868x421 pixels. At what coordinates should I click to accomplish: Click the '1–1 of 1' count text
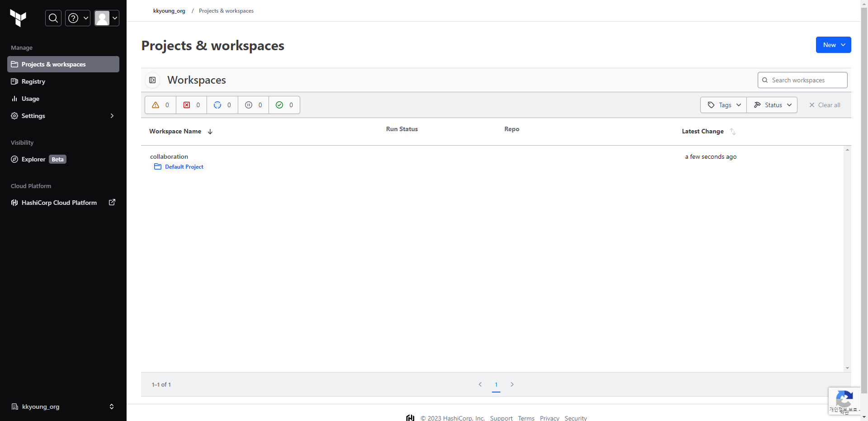(161, 384)
